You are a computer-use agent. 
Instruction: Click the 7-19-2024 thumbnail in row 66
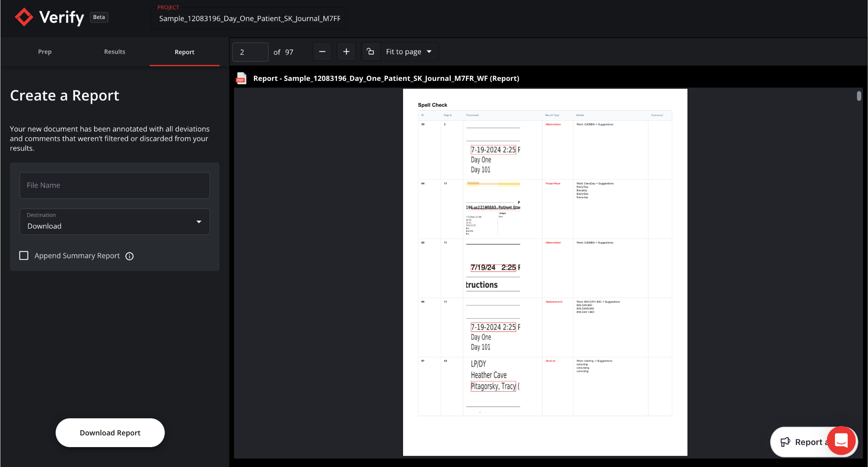(x=493, y=327)
